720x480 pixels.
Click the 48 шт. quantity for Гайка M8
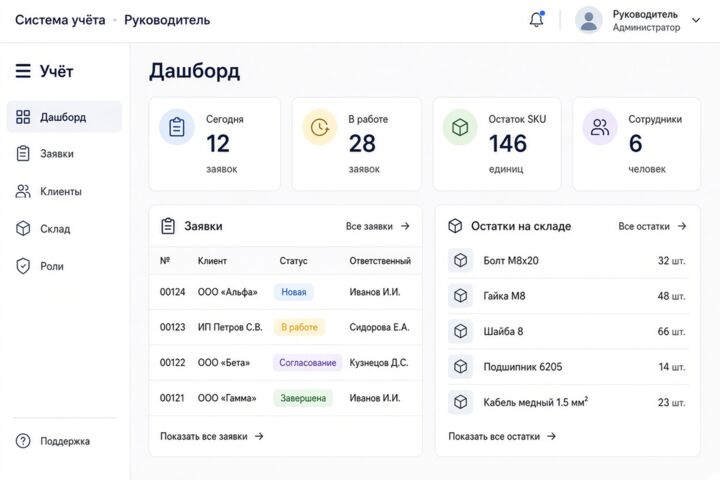click(671, 296)
